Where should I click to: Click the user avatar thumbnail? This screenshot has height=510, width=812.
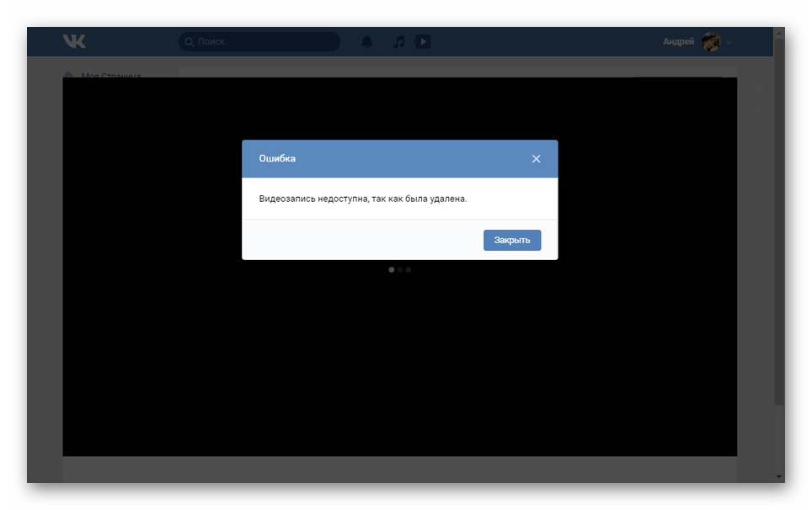pyautogui.click(x=711, y=41)
